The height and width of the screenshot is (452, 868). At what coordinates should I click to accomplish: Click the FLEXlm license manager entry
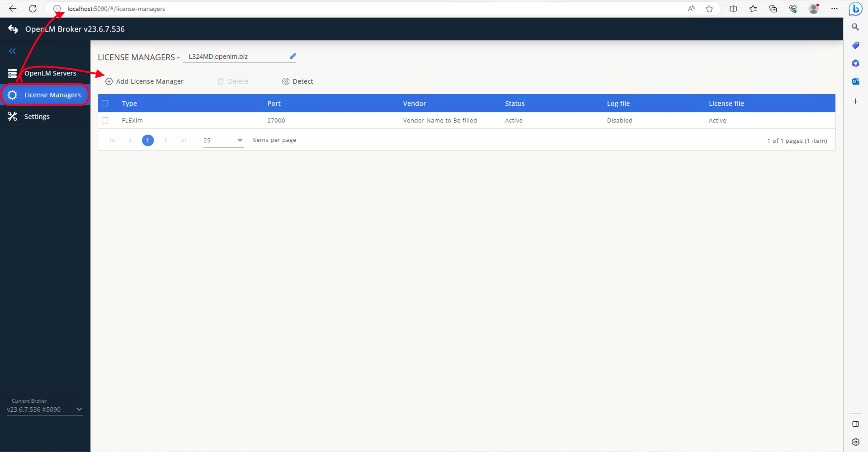tap(132, 120)
